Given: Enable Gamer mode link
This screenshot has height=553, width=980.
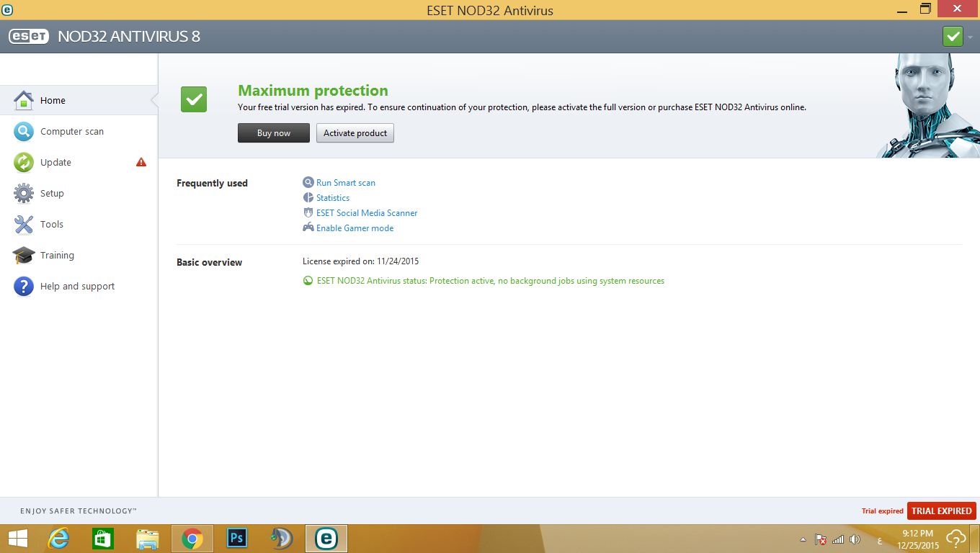Looking at the screenshot, I should (x=355, y=228).
